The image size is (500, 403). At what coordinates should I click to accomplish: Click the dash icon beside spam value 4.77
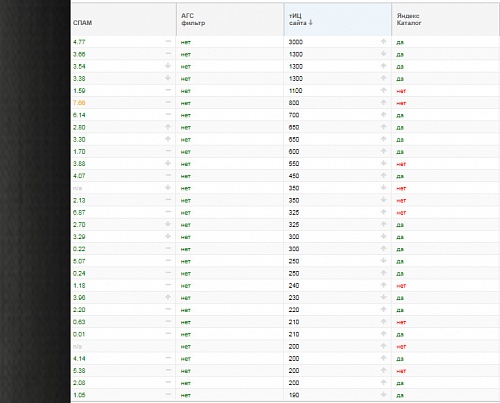168,41
